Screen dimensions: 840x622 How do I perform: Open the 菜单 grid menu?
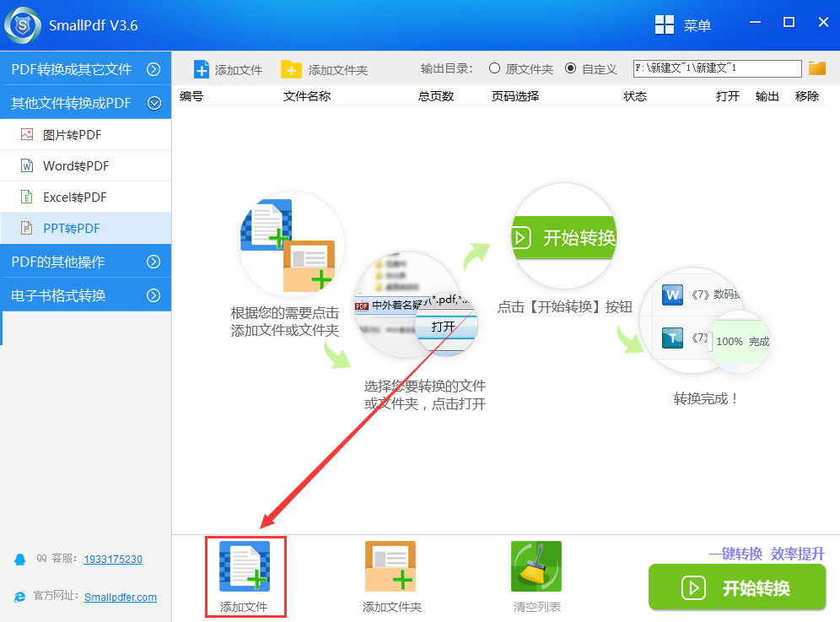(683, 24)
